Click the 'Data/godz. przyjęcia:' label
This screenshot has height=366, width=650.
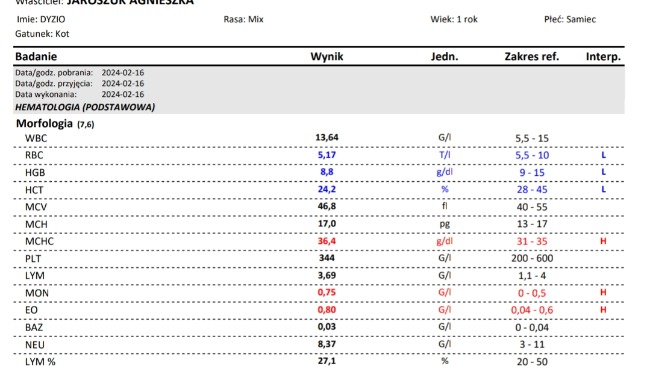[x=54, y=83]
